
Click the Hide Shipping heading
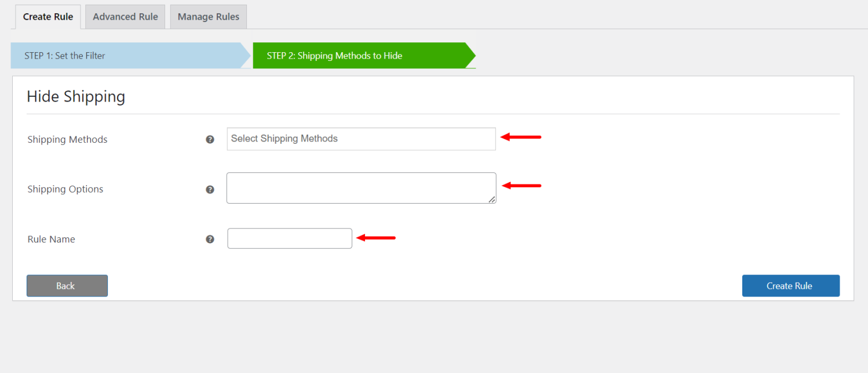coord(76,96)
